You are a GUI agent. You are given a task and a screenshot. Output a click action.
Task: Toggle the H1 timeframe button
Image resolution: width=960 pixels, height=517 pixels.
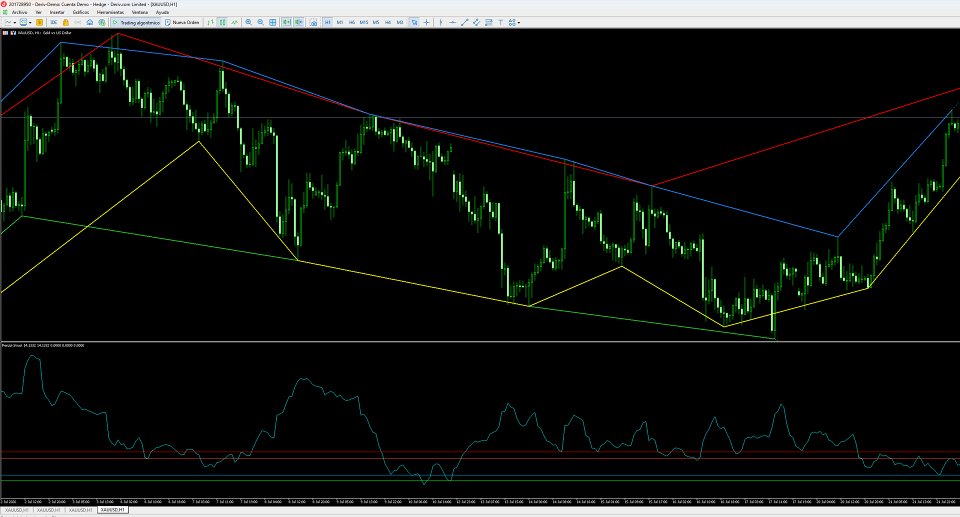[328, 22]
